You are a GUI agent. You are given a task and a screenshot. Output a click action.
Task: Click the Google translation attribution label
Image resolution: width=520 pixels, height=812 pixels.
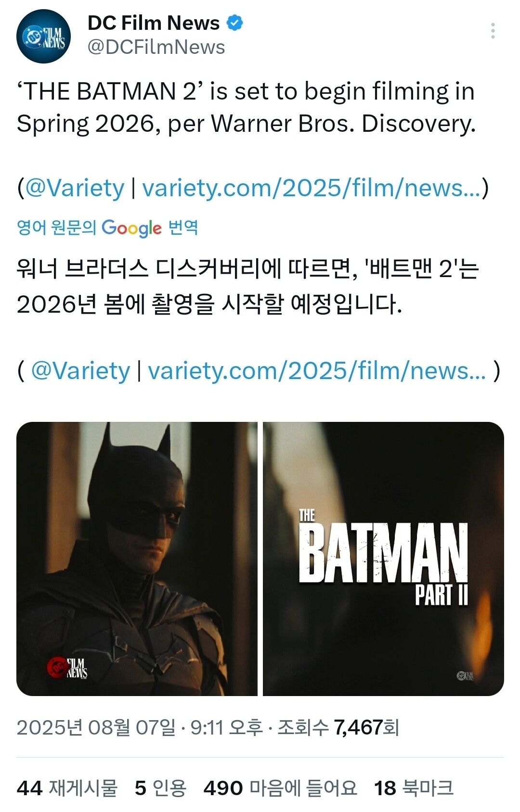click(107, 227)
